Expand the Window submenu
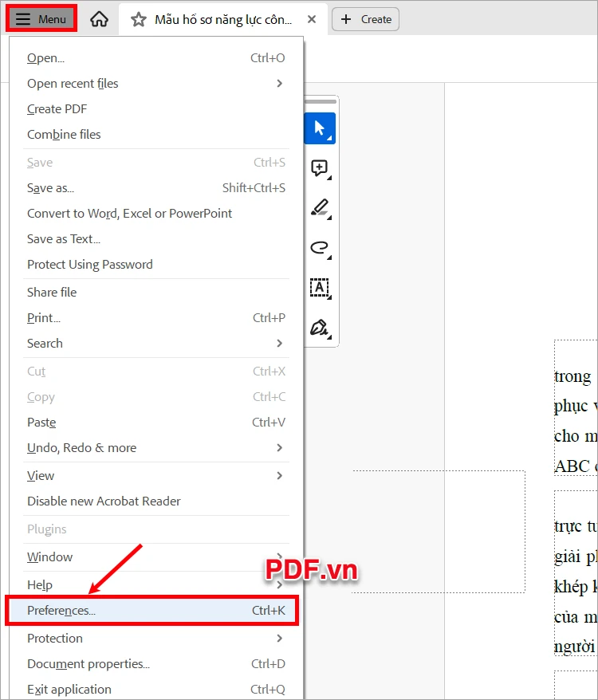 pos(155,557)
